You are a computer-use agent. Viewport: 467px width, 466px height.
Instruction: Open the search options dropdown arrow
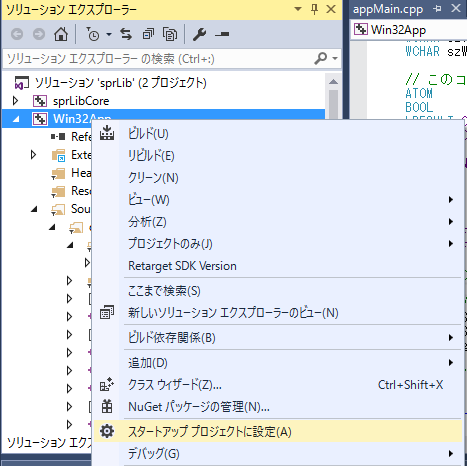point(335,59)
